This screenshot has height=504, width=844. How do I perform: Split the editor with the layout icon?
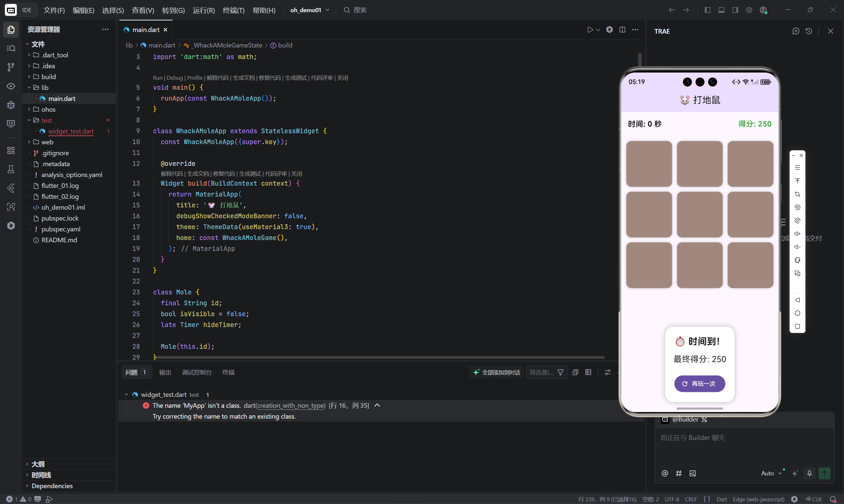point(622,30)
